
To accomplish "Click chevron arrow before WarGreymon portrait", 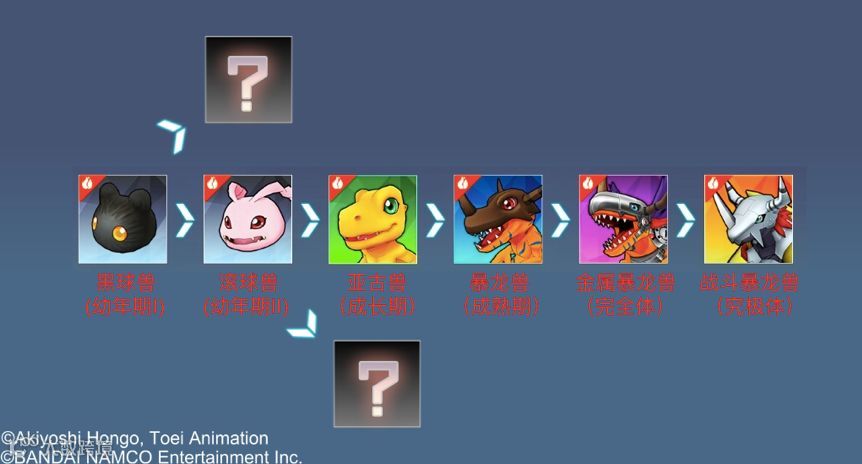I will [x=686, y=220].
